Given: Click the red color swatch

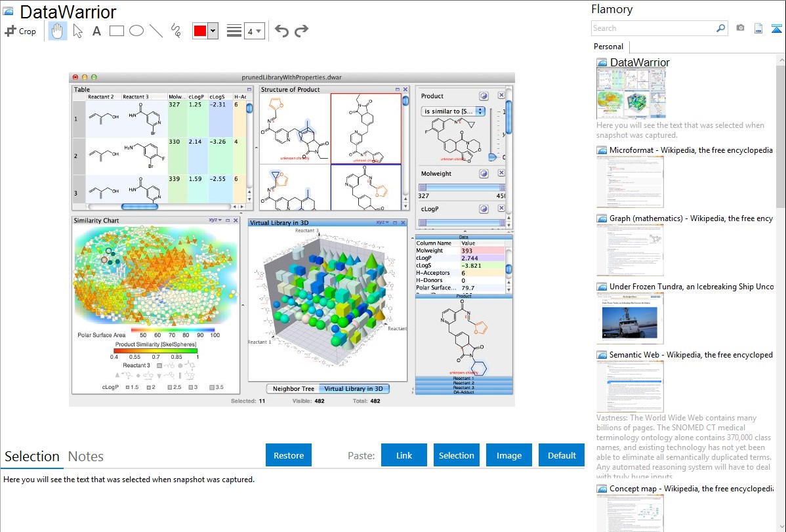Looking at the screenshot, I should [x=200, y=31].
